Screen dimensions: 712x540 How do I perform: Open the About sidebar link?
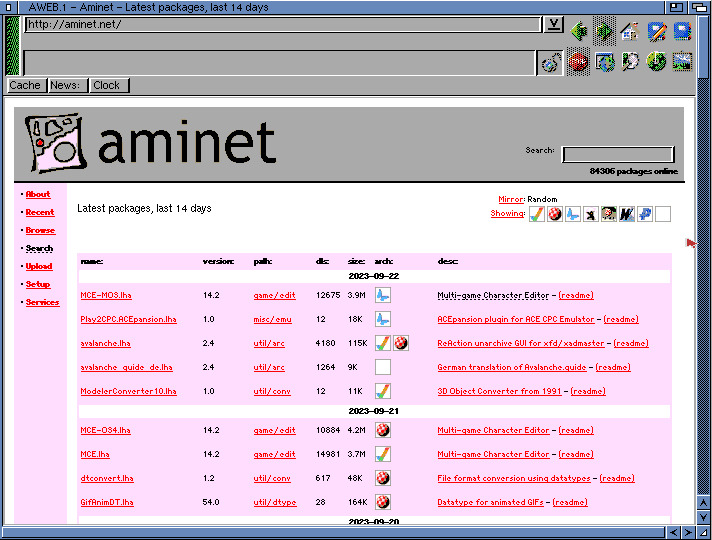pyautogui.click(x=38, y=194)
